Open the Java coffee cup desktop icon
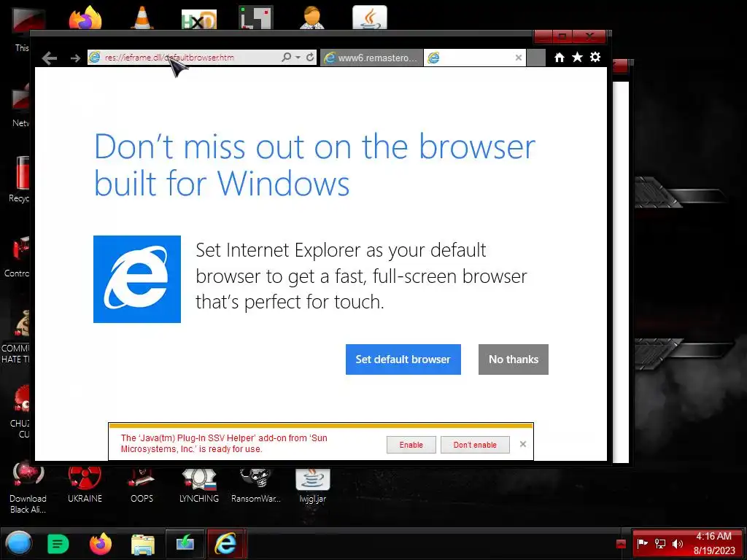Screen dimensions: 747x560 pos(370,17)
